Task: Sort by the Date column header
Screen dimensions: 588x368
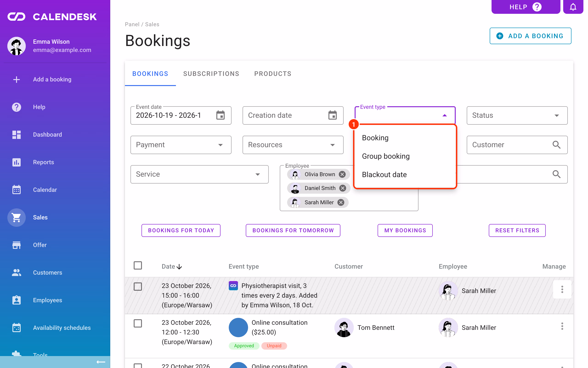Action: pyautogui.click(x=172, y=267)
